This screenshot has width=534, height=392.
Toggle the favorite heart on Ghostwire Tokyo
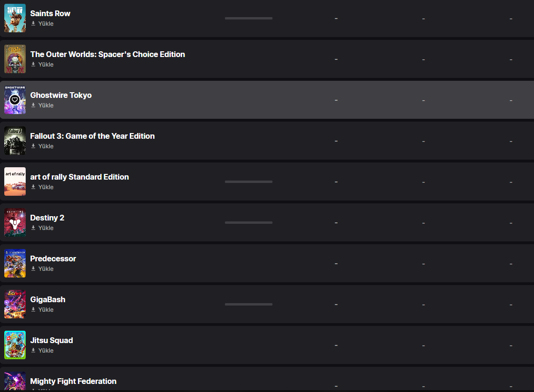tap(15, 100)
